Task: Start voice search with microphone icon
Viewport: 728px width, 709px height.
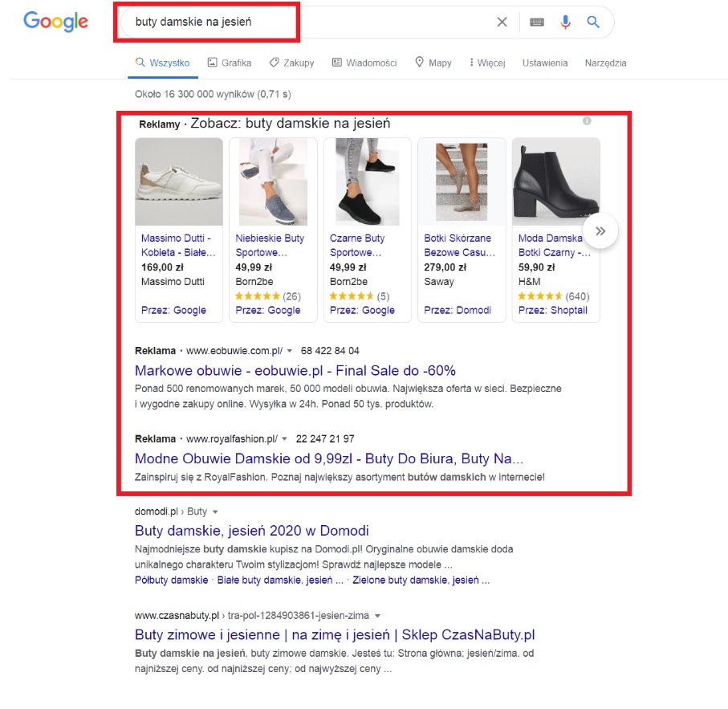Action: coord(565,22)
